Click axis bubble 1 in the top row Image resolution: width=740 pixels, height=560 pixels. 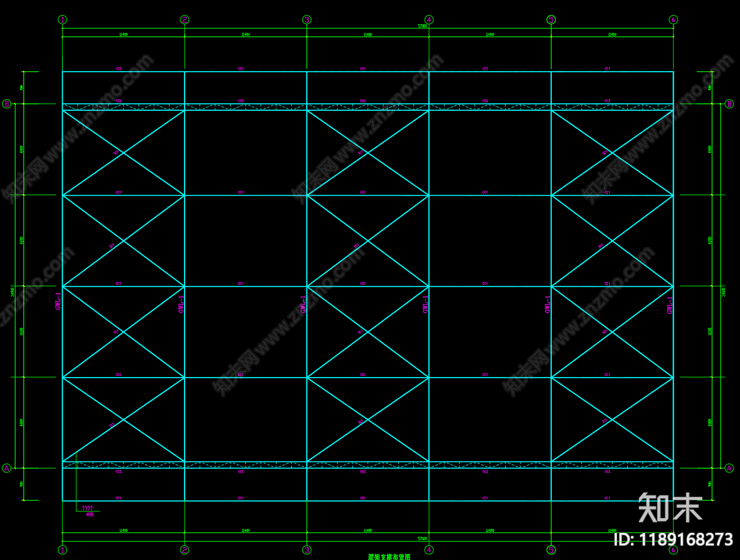coord(63,20)
